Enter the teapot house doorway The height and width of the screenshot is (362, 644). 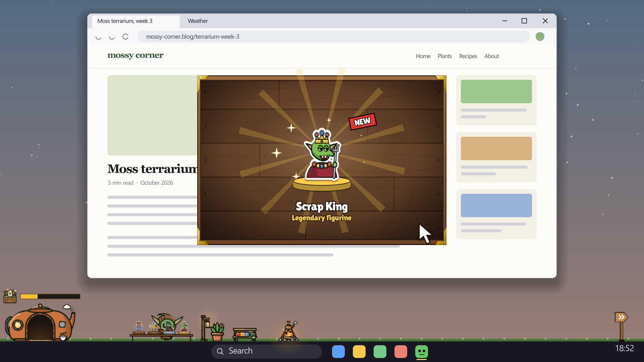click(40, 327)
